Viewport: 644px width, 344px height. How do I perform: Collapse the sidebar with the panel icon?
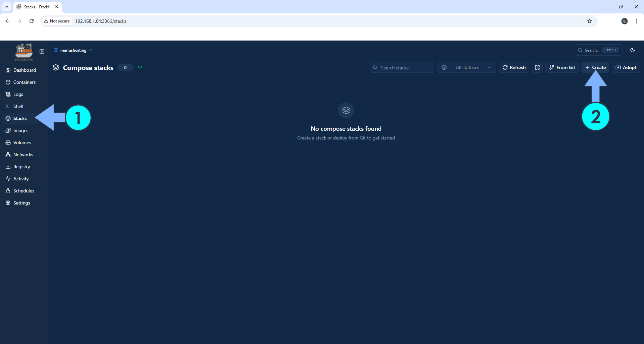[x=42, y=51]
